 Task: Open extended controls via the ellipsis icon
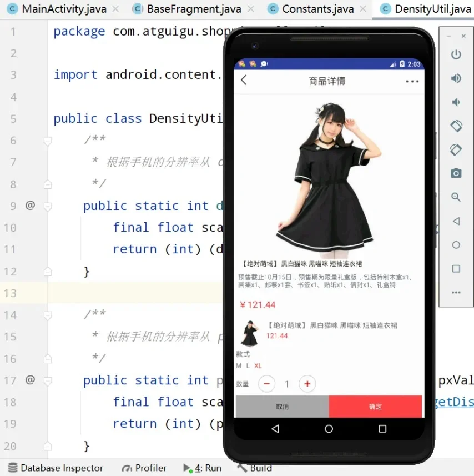456,292
